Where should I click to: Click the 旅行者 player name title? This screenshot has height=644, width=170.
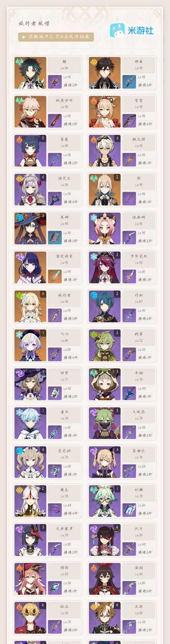pos(34,23)
